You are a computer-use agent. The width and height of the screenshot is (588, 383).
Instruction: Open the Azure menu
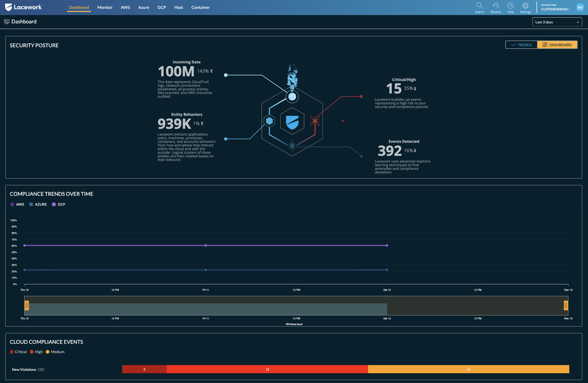143,7
